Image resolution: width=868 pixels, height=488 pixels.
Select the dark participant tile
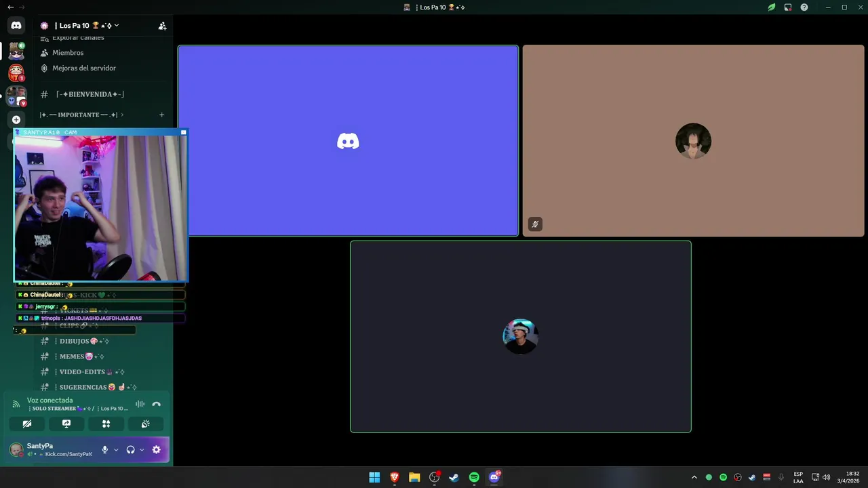coord(521,336)
